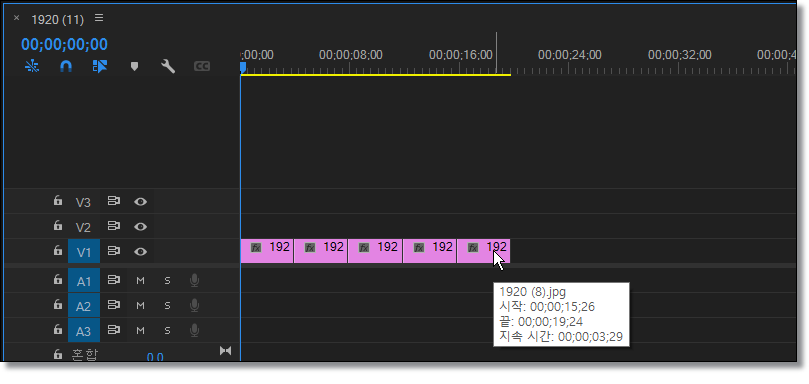
Task: Toggle lock on the 혼합 mix track
Action: [58, 355]
